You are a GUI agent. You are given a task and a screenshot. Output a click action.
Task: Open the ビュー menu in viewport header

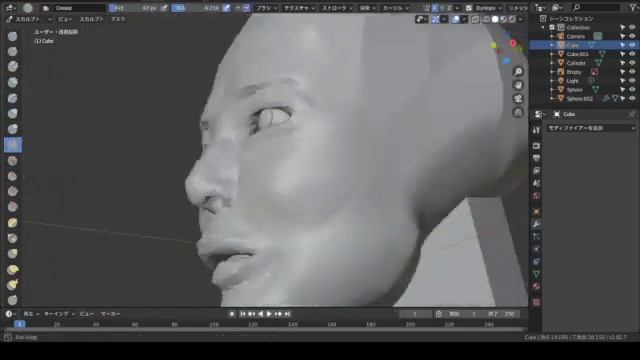pos(65,19)
